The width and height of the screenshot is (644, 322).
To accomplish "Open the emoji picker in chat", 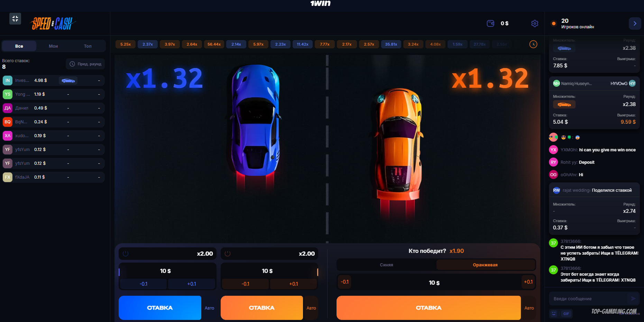I will tap(554, 313).
